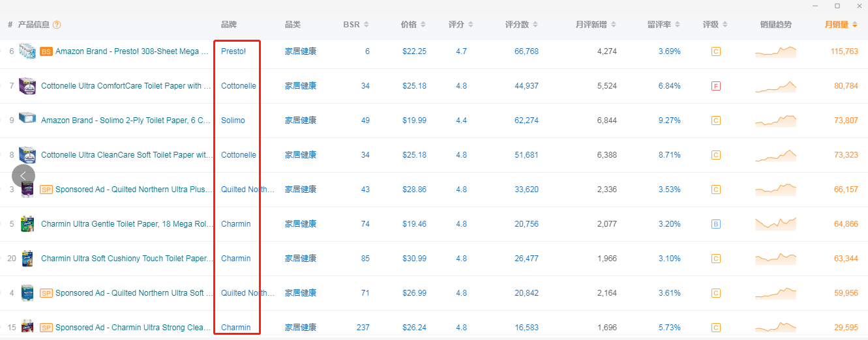The image size is (868, 340).
Task: Open the sales trend chart for Presto!
Action: tap(775, 52)
